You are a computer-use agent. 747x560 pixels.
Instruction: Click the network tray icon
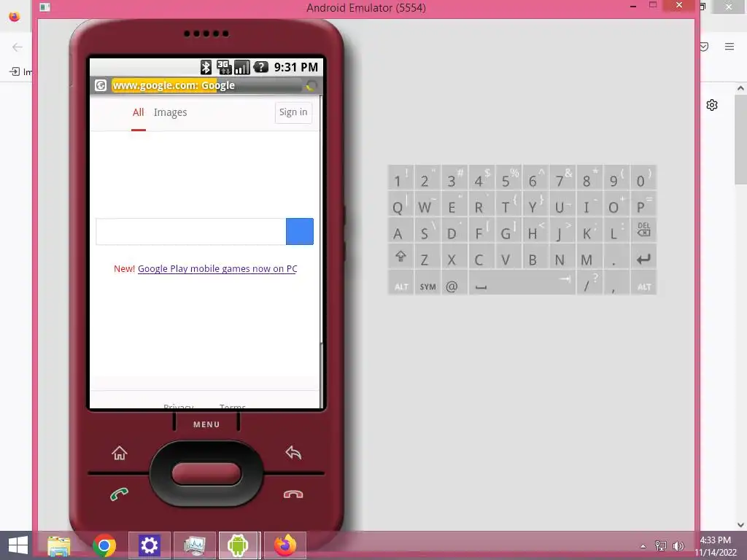[x=661, y=545]
